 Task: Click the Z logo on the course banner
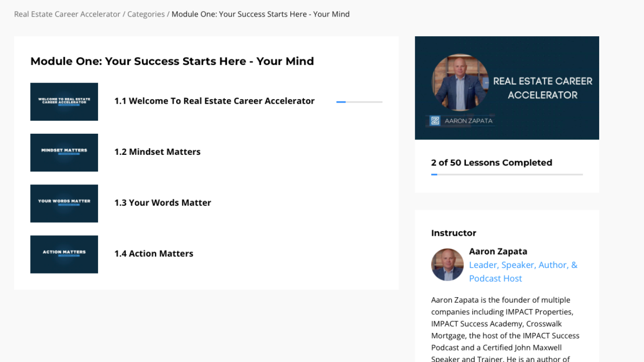[435, 121]
